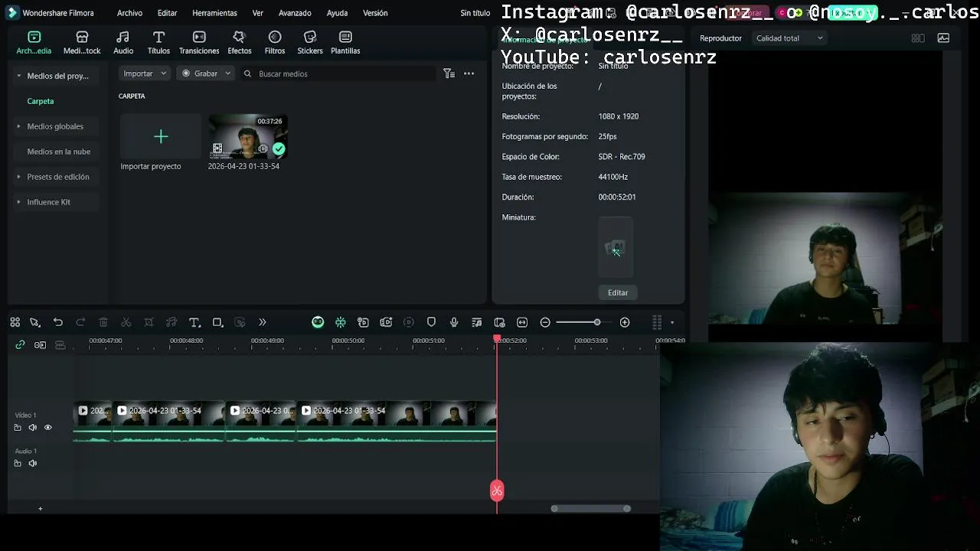Screen dimensions: 980x551
Task: Open the Versión menu
Action: point(375,13)
